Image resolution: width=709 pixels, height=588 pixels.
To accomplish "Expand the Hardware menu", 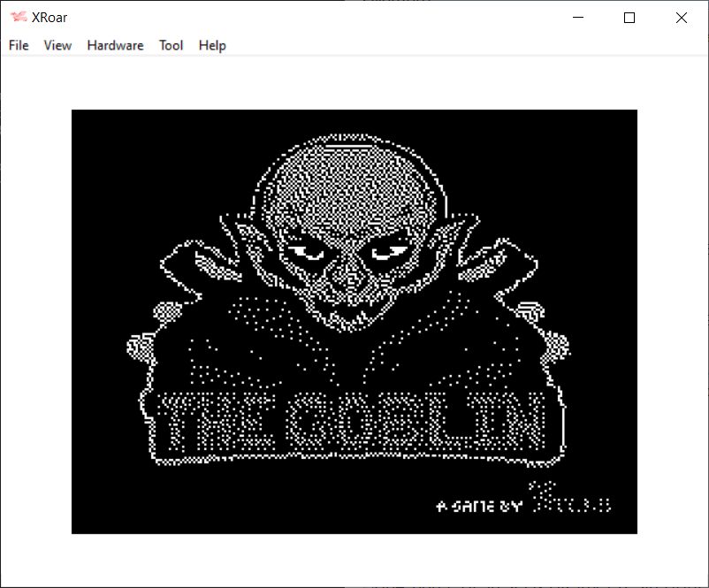I will tap(115, 45).
